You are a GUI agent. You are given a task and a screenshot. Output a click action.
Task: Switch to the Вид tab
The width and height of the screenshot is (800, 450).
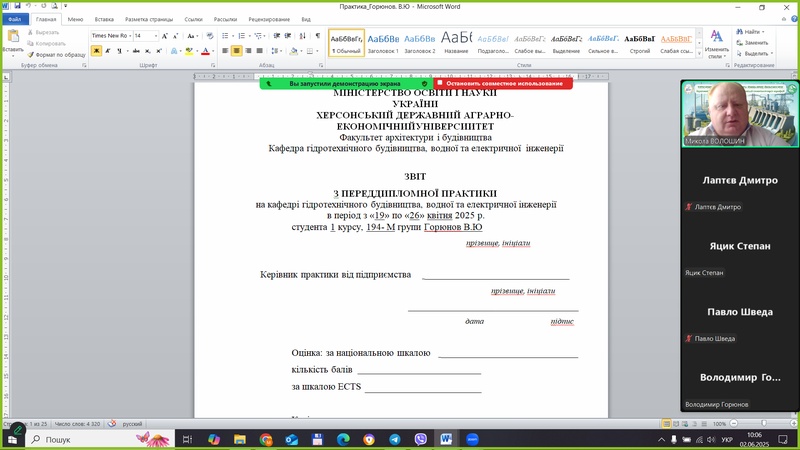coord(306,19)
